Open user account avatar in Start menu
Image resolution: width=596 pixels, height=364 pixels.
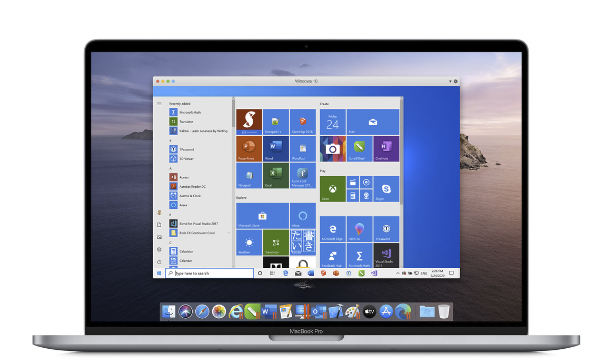(x=159, y=213)
